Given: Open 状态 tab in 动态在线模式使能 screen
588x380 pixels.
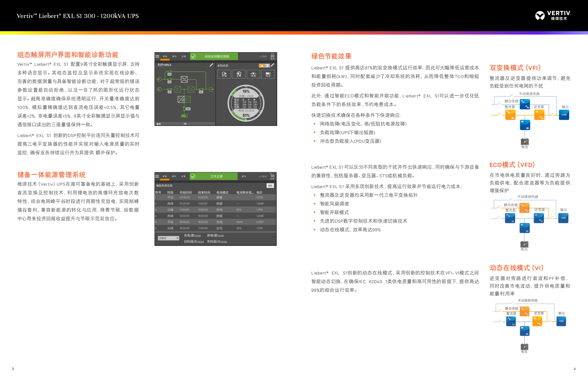Looking at the screenshot, I should click(165, 56).
